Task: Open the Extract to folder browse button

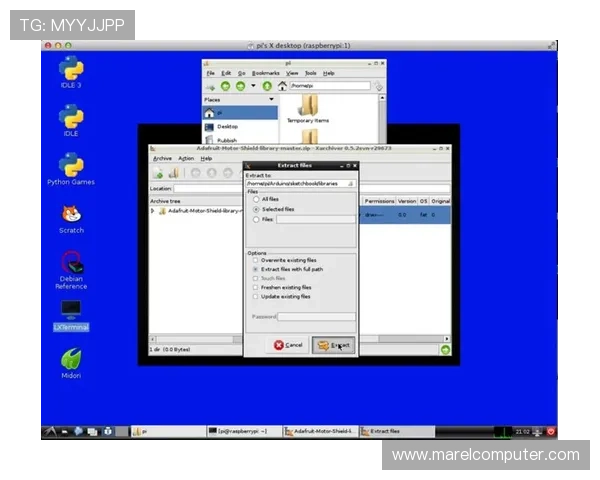Action: click(350, 184)
